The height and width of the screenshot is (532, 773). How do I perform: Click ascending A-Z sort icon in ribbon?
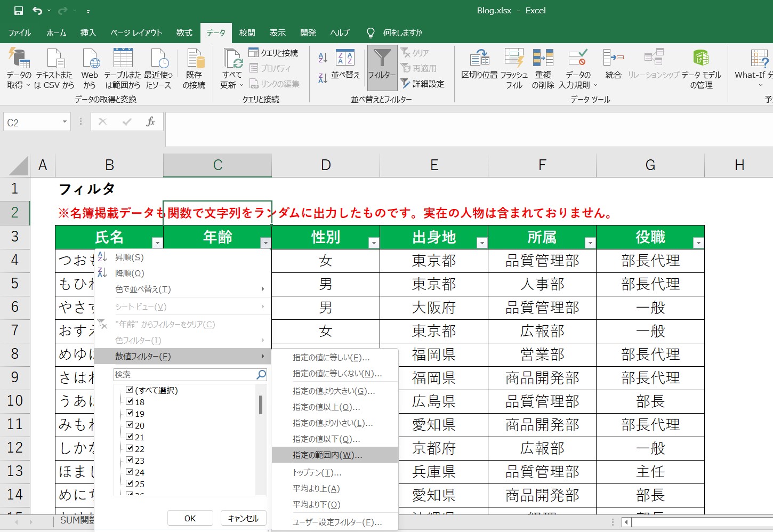(323, 58)
